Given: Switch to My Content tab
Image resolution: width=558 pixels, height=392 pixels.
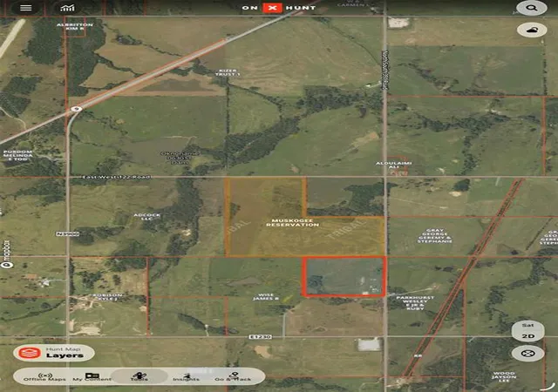Looking at the screenshot, I should tap(92, 376).
